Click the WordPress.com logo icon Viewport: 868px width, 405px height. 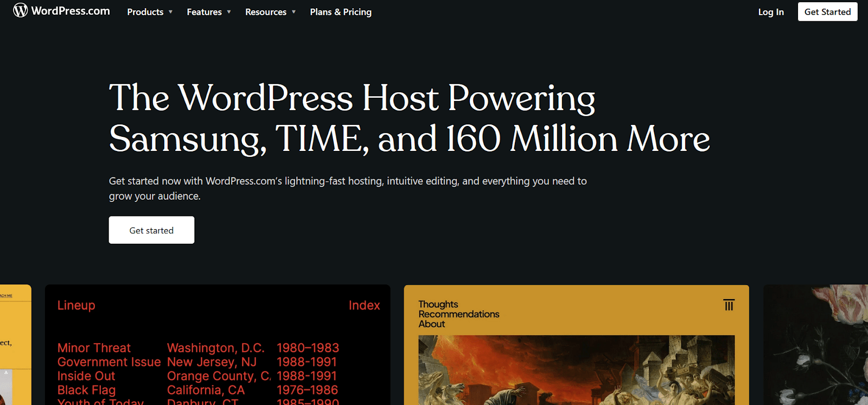[x=20, y=10]
